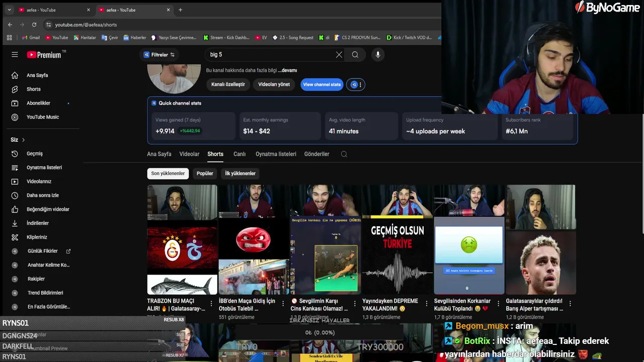
Task: Open the Stream - Kick Dashb... bookmark
Action: click(x=226, y=38)
